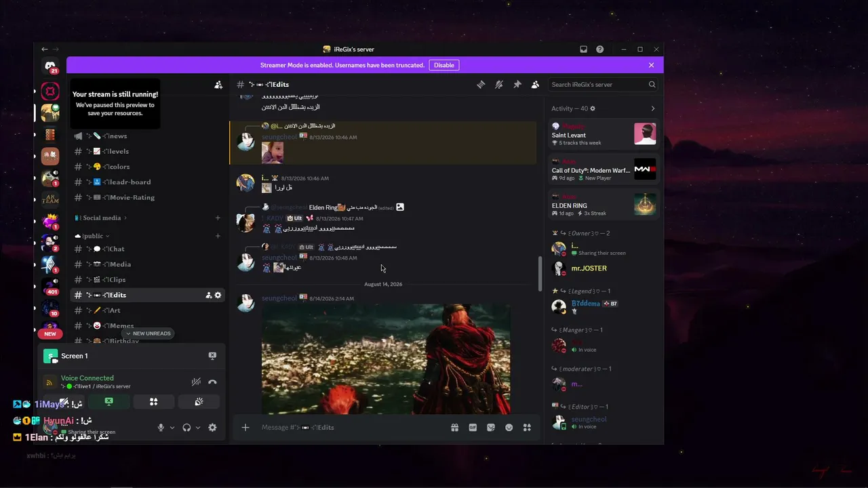Open the ELDEN RING activity card
The height and width of the screenshot is (488, 868).
pos(604,205)
